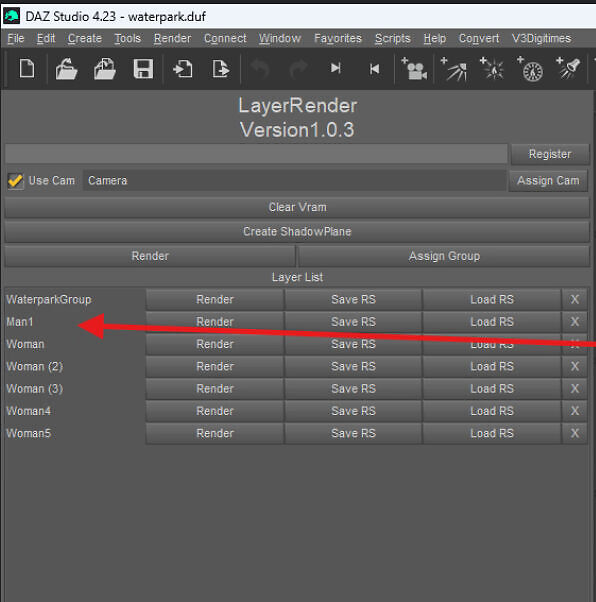
Task: Click the Register button
Action: [x=550, y=154]
